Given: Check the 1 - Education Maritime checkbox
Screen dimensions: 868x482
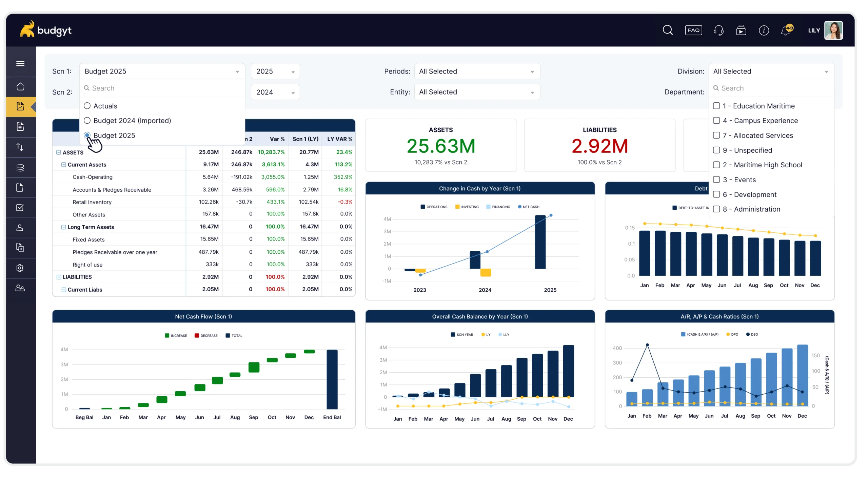Looking at the screenshot, I should 716,106.
